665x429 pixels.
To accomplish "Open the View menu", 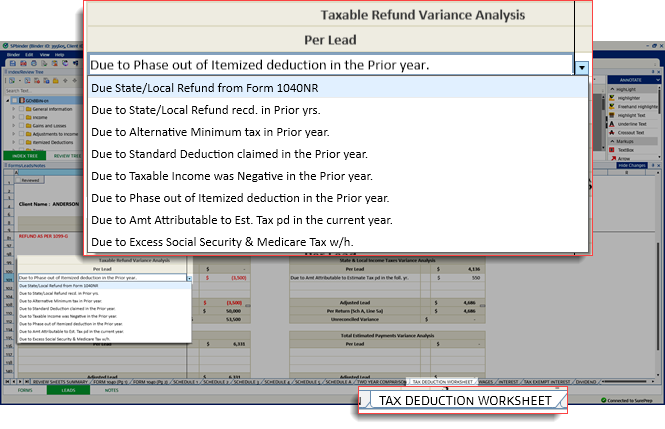I will pyautogui.click(x=45, y=55).
